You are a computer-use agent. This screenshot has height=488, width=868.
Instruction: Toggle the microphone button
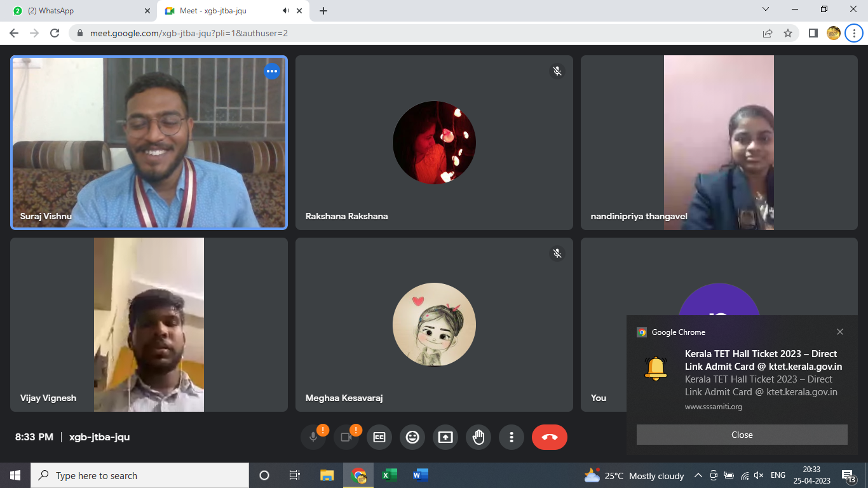(x=313, y=437)
